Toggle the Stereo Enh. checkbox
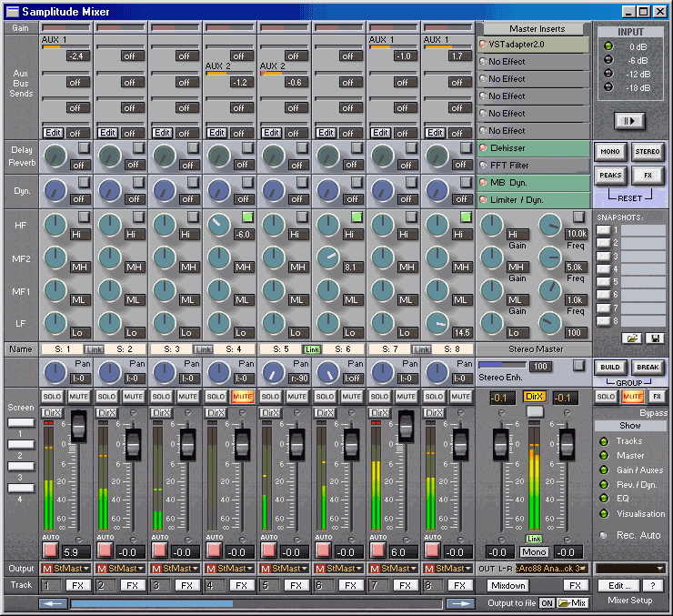Screen dimensions: 673x616 click(x=579, y=366)
